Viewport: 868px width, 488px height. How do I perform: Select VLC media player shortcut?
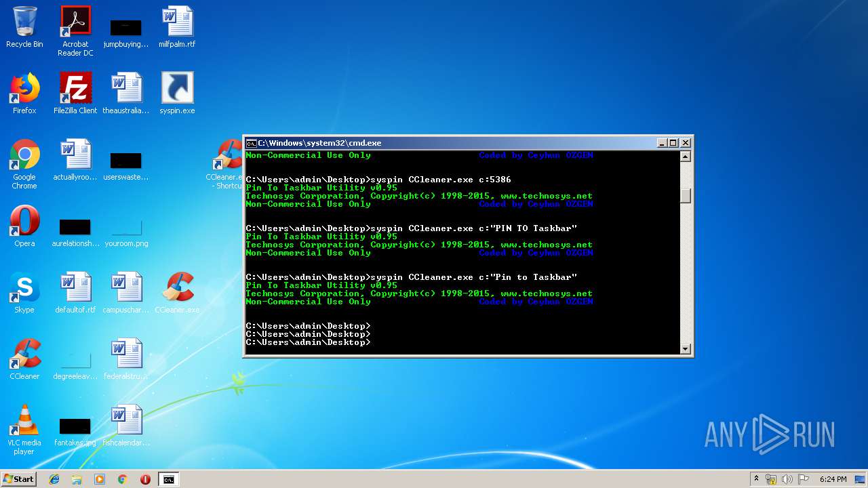(24, 430)
